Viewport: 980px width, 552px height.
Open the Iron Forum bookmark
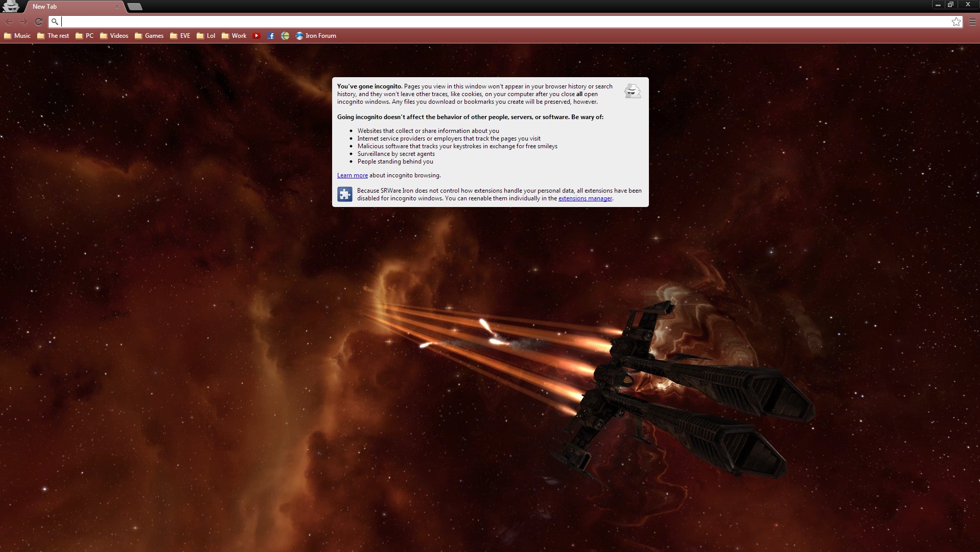316,36
